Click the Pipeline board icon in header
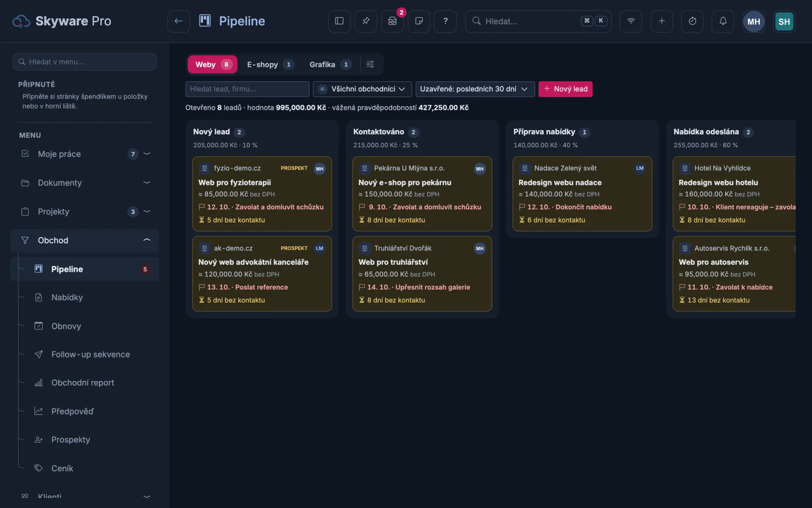The image size is (812, 508). pyautogui.click(x=205, y=21)
